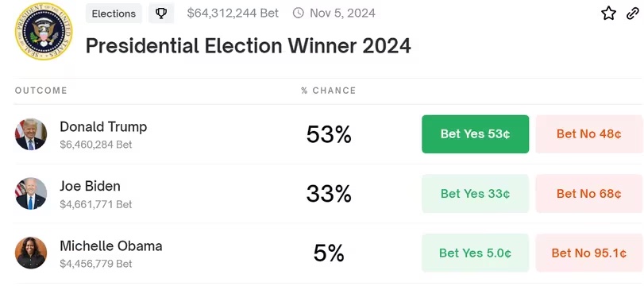Click the trophy icon tag
644x286 pixels.
pyautogui.click(x=161, y=14)
